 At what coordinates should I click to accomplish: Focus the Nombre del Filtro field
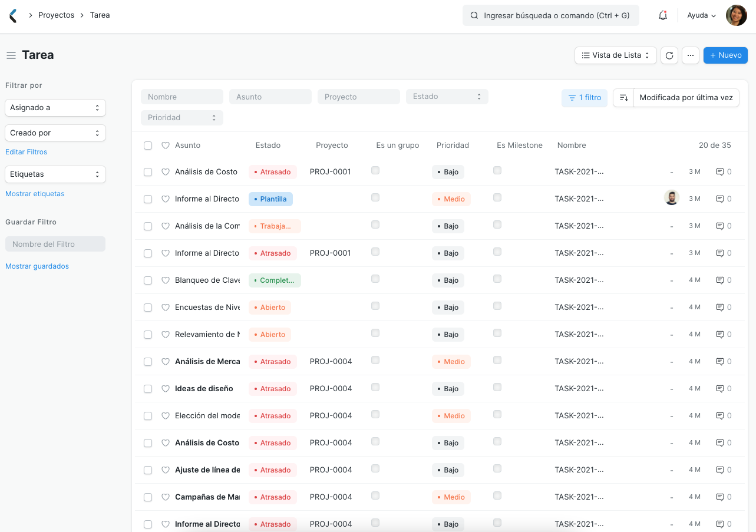coord(55,244)
